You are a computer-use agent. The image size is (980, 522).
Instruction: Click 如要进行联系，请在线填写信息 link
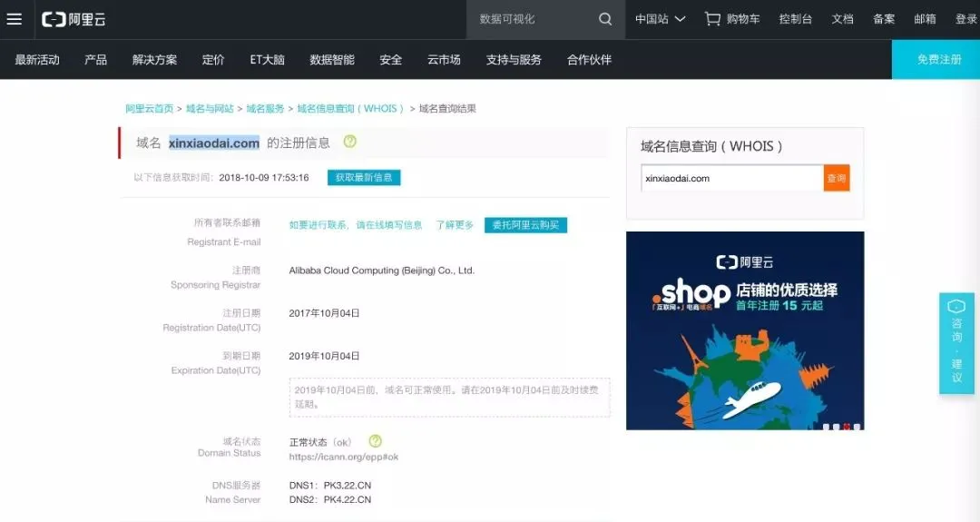356,225
